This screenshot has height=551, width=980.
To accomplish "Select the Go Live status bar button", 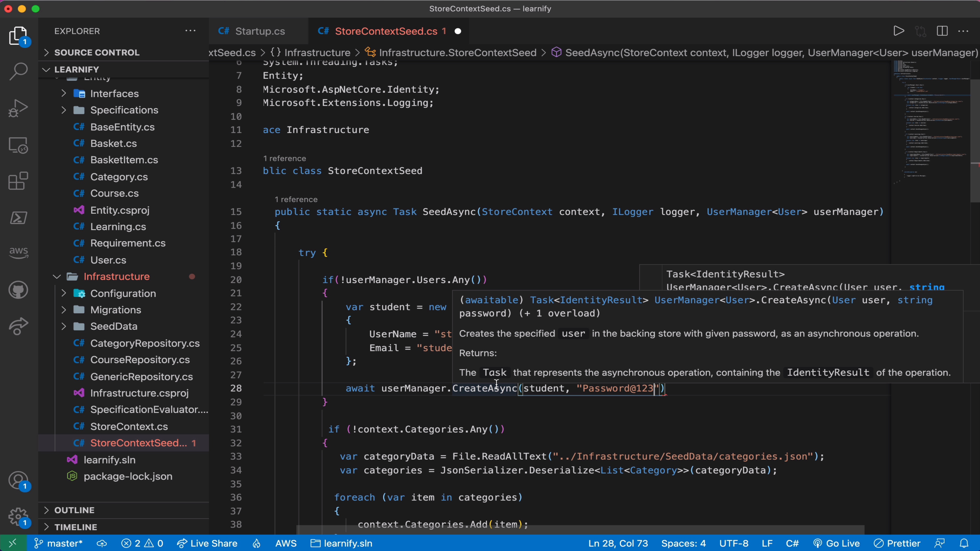I will click(x=843, y=544).
